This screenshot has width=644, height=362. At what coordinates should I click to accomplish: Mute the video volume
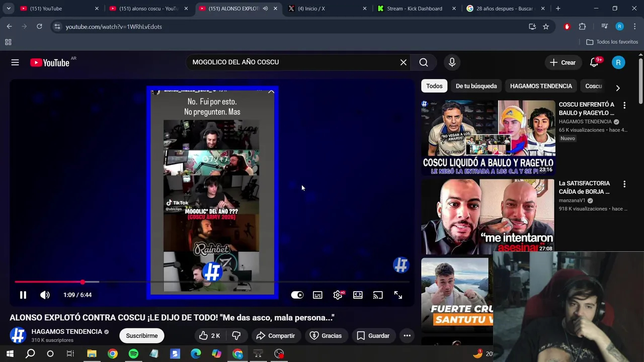pyautogui.click(x=45, y=295)
